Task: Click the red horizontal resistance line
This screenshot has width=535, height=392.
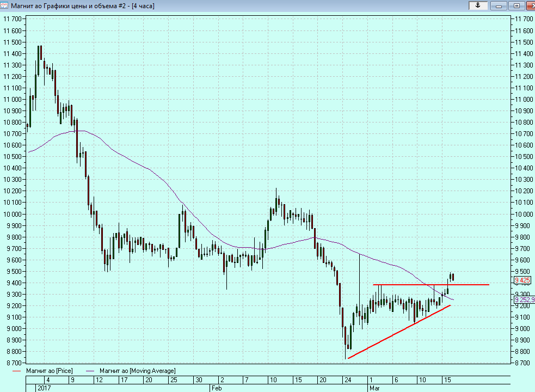Action: 431,284
